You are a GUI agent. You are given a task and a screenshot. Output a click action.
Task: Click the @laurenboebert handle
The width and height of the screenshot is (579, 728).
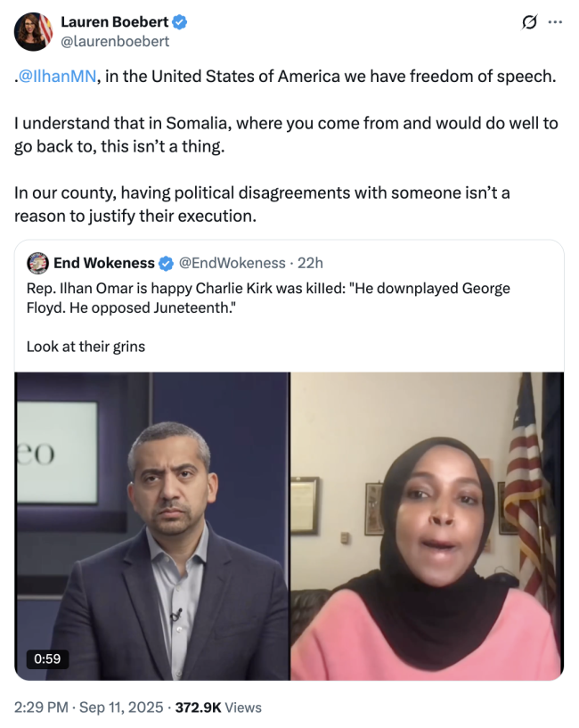tap(115, 42)
